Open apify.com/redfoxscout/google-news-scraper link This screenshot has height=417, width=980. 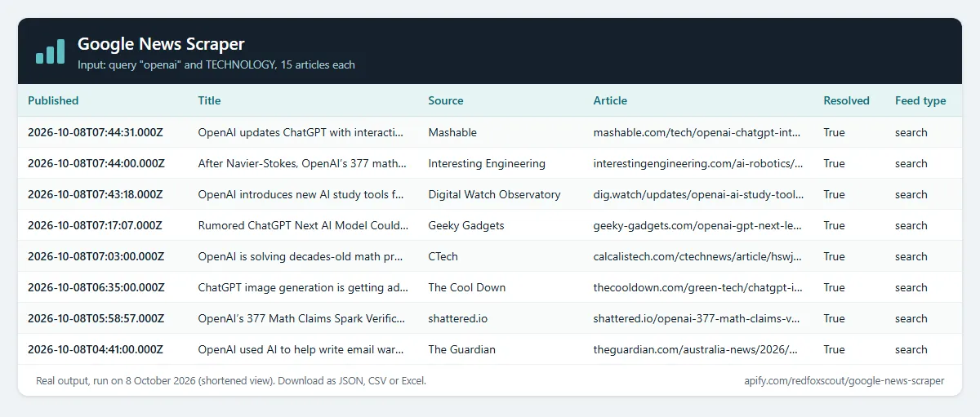(x=844, y=380)
